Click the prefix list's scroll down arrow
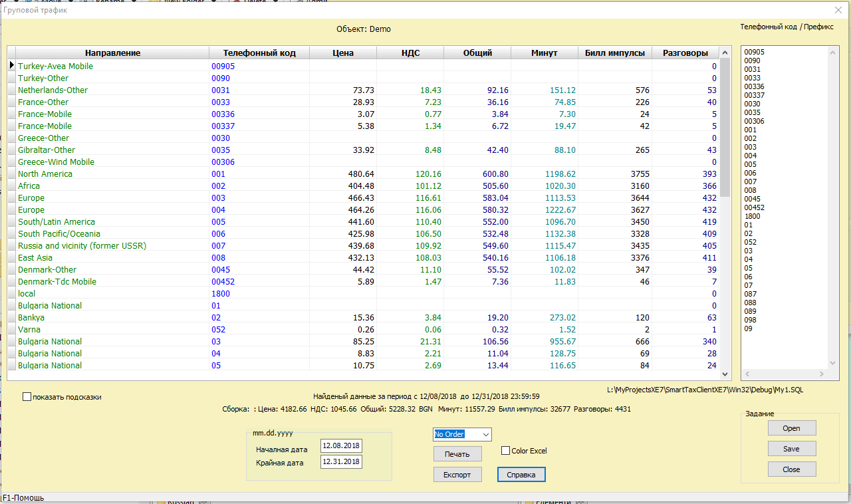The image size is (851, 504). 833,362
